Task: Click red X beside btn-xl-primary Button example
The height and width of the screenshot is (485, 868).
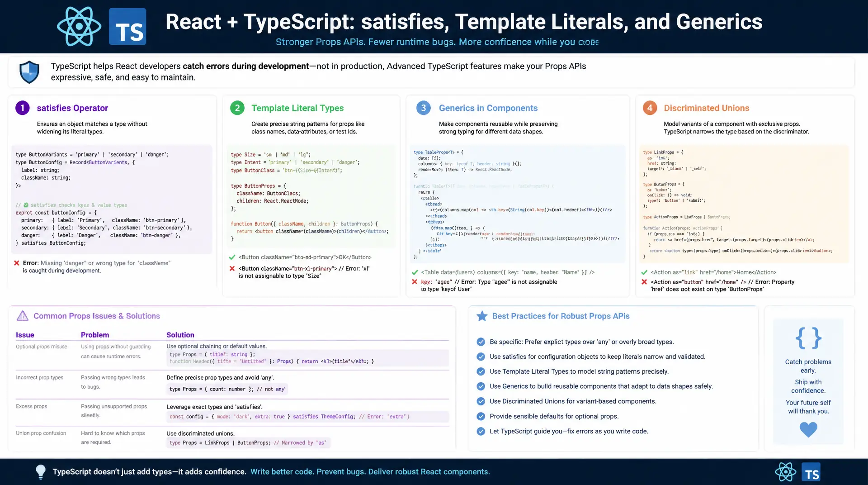Action: (232, 268)
